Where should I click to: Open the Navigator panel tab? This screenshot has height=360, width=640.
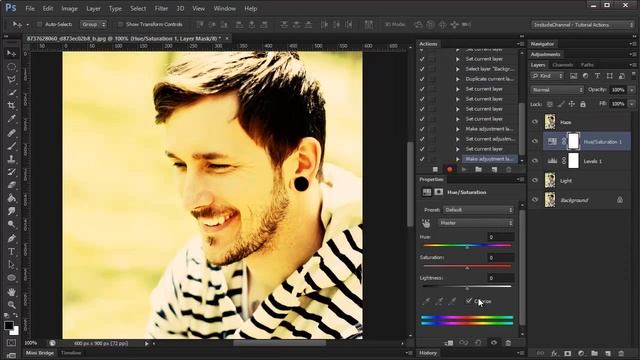542,44
